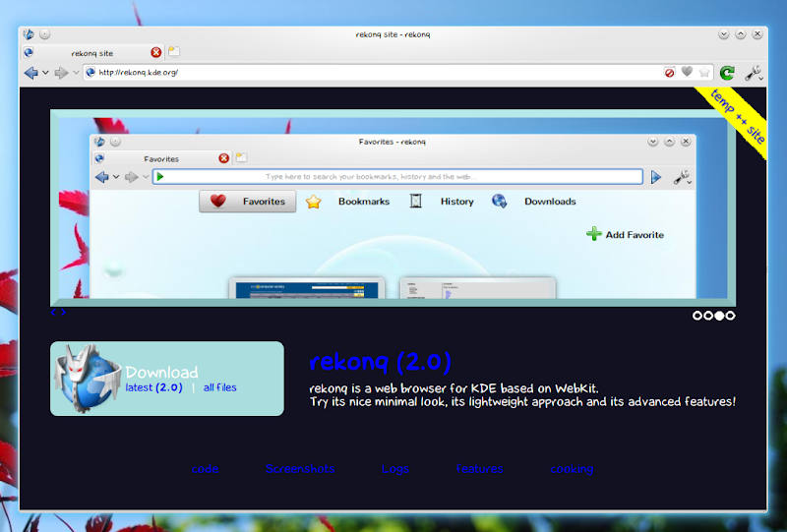
Task: Click the Favorites heart button in screenshot
Action: pos(248,202)
